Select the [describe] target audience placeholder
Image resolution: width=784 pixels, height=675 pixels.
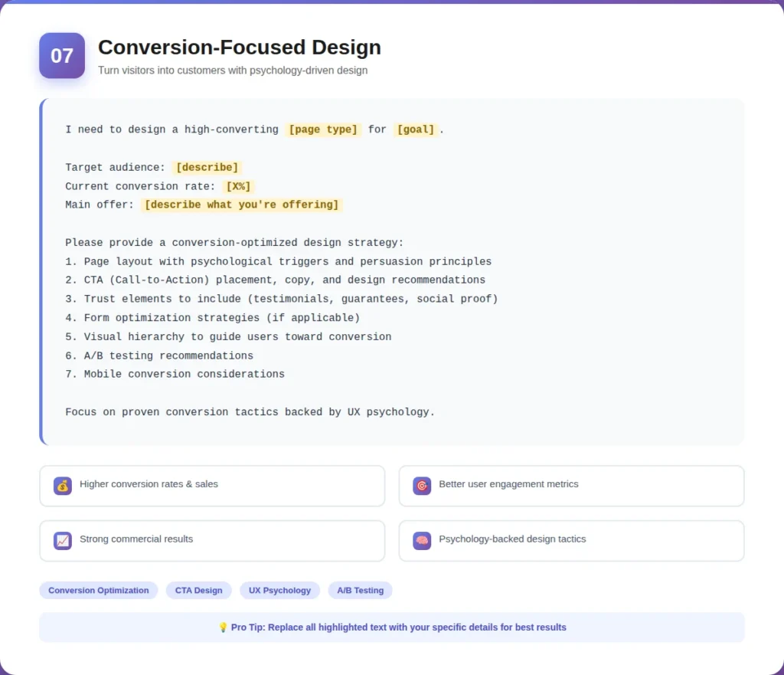(207, 167)
